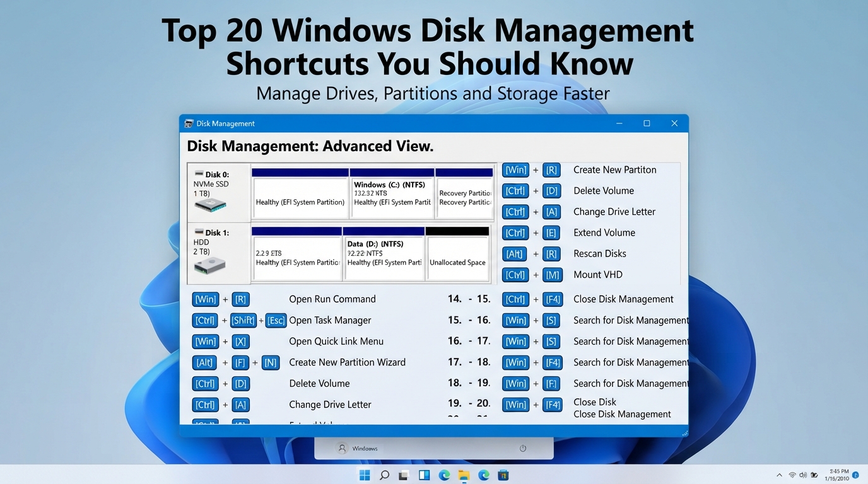Click 'Mount VHD' label
This screenshot has height=484, width=868.
(597, 275)
